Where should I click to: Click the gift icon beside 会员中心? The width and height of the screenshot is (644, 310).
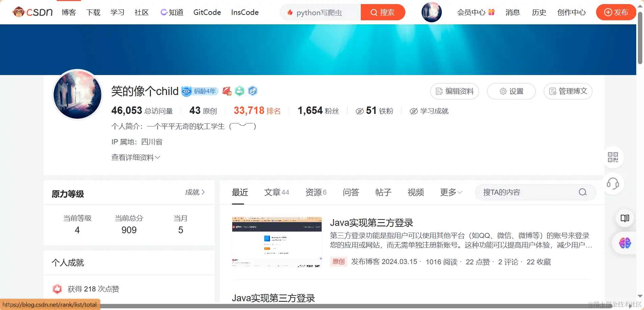(x=491, y=12)
